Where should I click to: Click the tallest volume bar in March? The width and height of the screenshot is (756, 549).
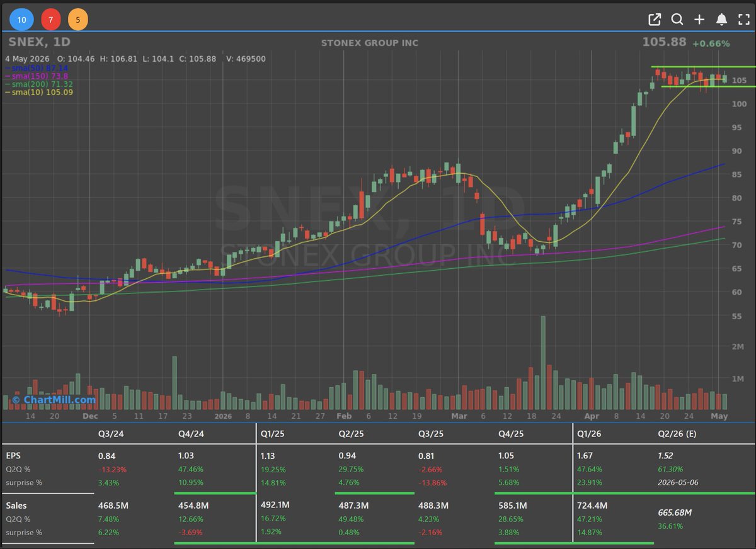tap(543, 363)
